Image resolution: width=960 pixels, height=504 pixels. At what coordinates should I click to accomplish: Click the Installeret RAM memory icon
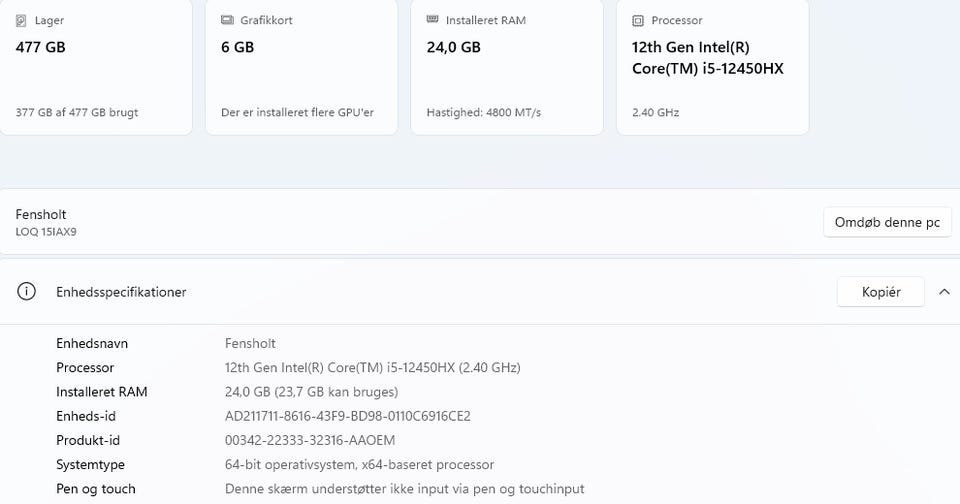432,20
